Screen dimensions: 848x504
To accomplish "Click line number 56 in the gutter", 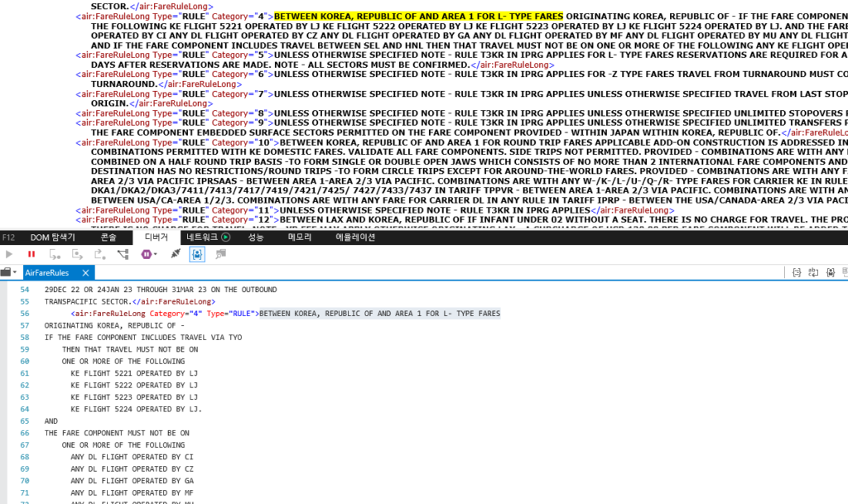I will (24, 314).
